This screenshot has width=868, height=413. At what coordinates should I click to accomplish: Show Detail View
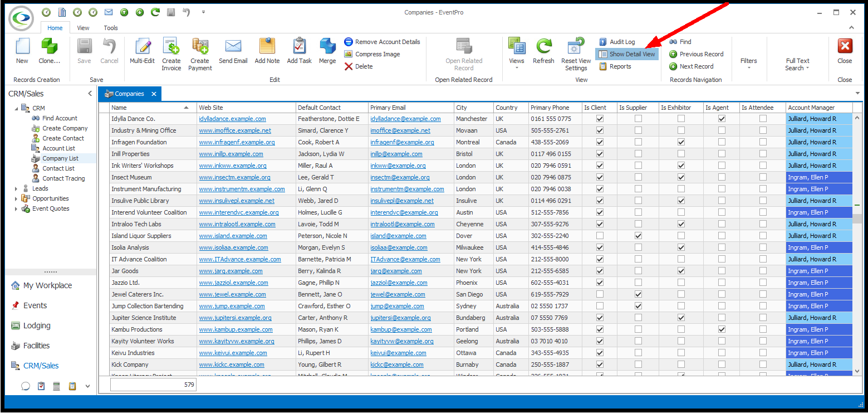coord(627,54)
